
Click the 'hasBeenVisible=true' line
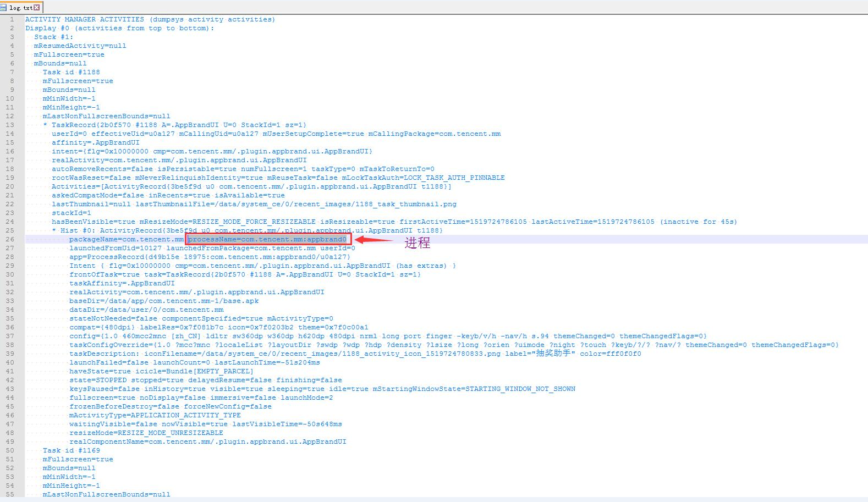click(394, 222)
